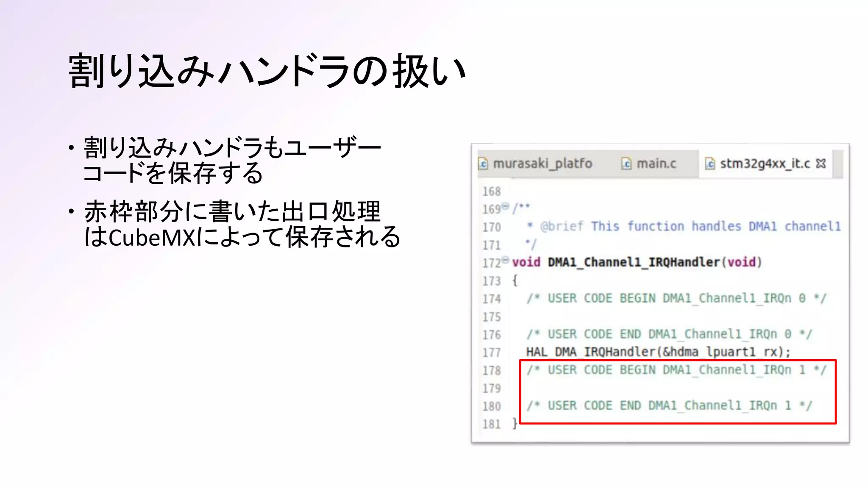Click the HAL_DMA_IRQHandler call on line 177
This screenshot has width=868, height=488.
(658, 352)
